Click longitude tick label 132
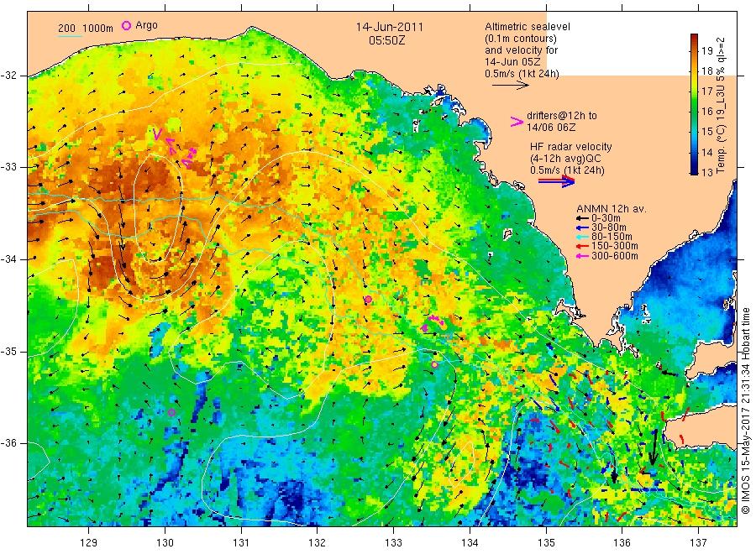Image resolution: width=756 pixels, height=554 pixels. pyautogui.click(x=318, y=543)
